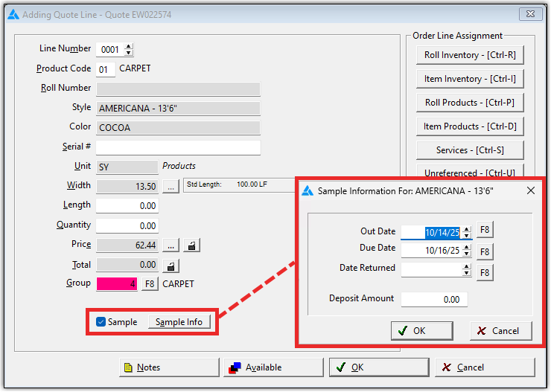Click the Price field 62.44

(x=127, y=245)
